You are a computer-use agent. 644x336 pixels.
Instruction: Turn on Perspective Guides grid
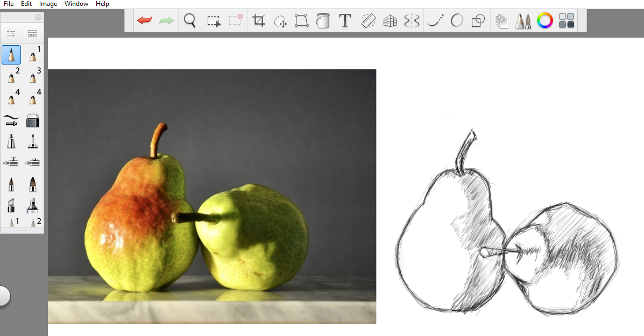click(x=390, y=20)
